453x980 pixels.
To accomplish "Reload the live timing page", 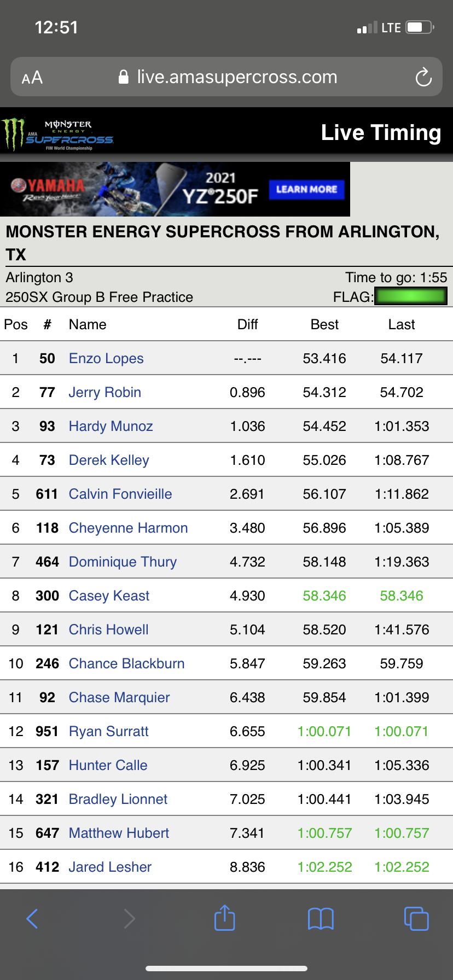I will coord(424,77).
